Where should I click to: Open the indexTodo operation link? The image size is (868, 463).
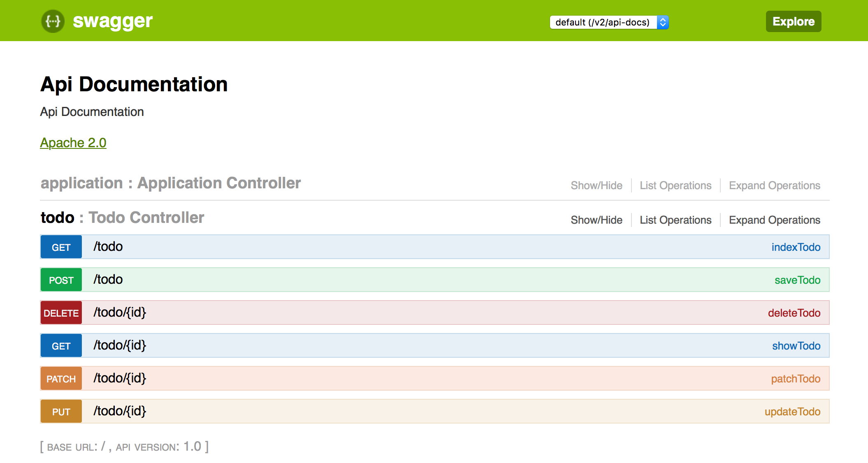796,247
